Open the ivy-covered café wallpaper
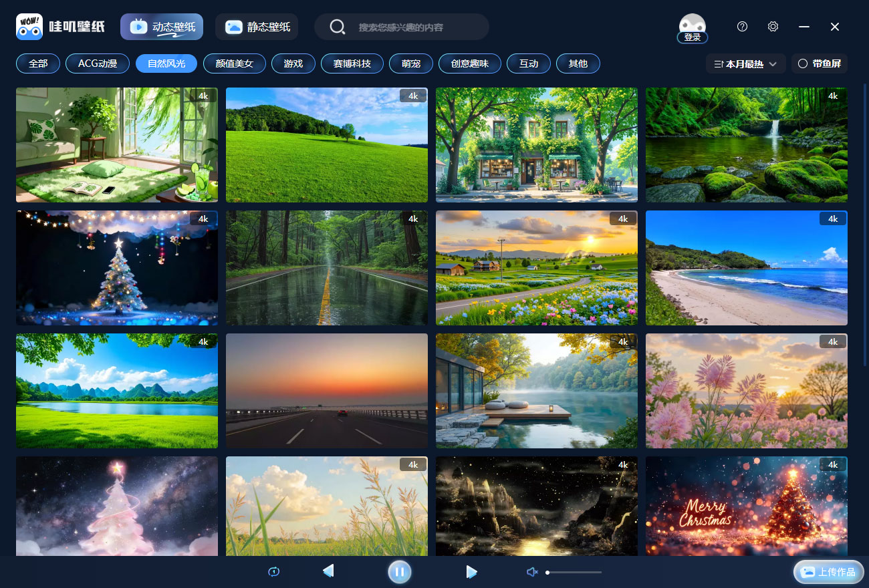The height and width of the screenshot is (588, 869). [537, 145]
